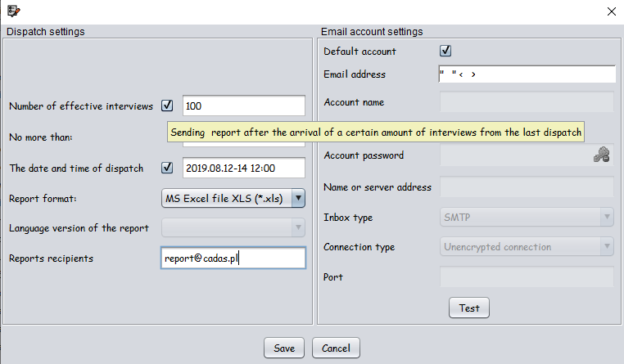
Task: Click the Cancel button
Action: tap(336, 348)
